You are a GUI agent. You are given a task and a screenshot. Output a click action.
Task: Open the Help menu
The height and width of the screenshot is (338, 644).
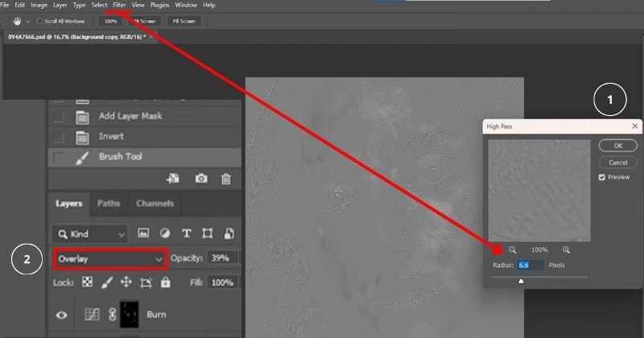[x=209, y=5]
